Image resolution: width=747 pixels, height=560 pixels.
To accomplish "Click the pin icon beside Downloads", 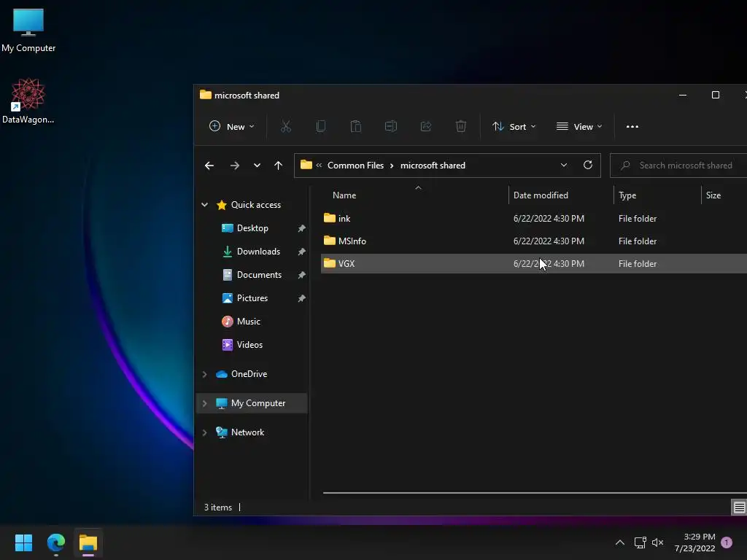I will pos(301,252).
